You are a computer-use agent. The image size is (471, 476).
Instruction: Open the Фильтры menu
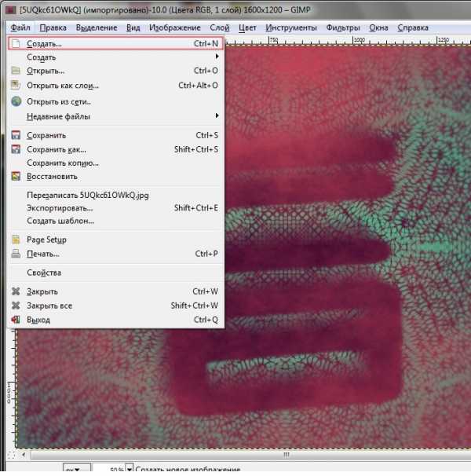click(x=343, y=27)
